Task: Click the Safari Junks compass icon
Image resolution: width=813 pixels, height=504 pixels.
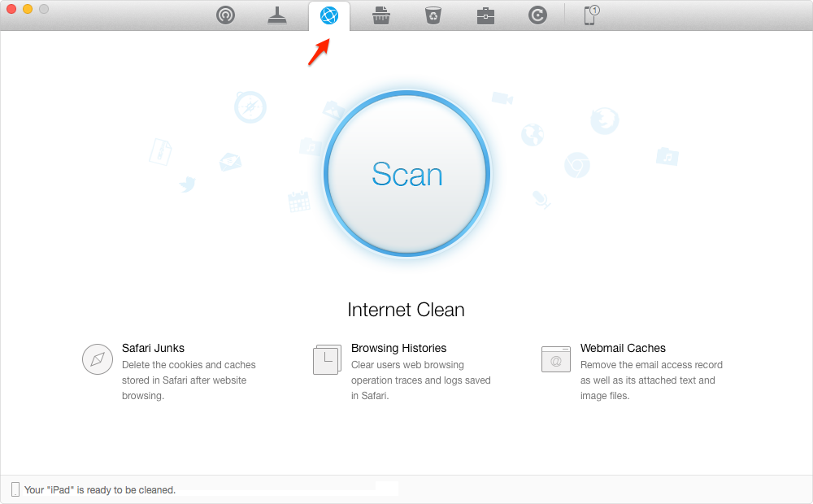Action: click(98, 358)
